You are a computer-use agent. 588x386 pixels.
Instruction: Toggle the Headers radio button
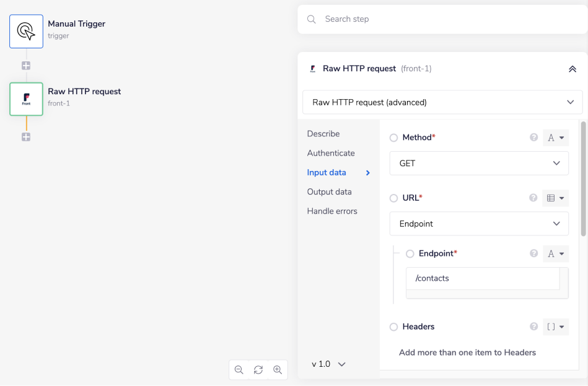(x=393, y=327)
